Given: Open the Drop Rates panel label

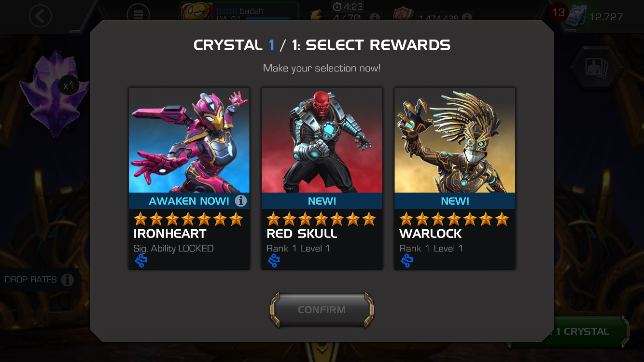Looking at the screenshot, I should [31, 280].
